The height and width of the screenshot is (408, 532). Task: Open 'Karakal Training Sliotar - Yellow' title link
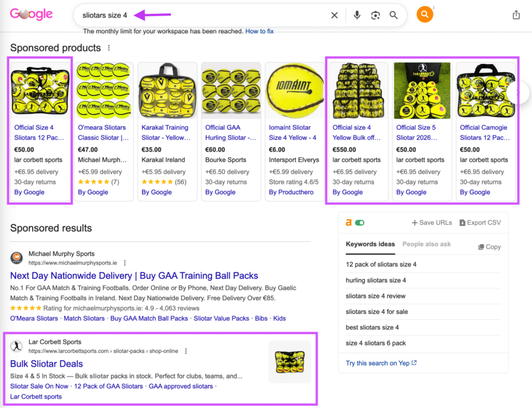click(x=166, y=133)
